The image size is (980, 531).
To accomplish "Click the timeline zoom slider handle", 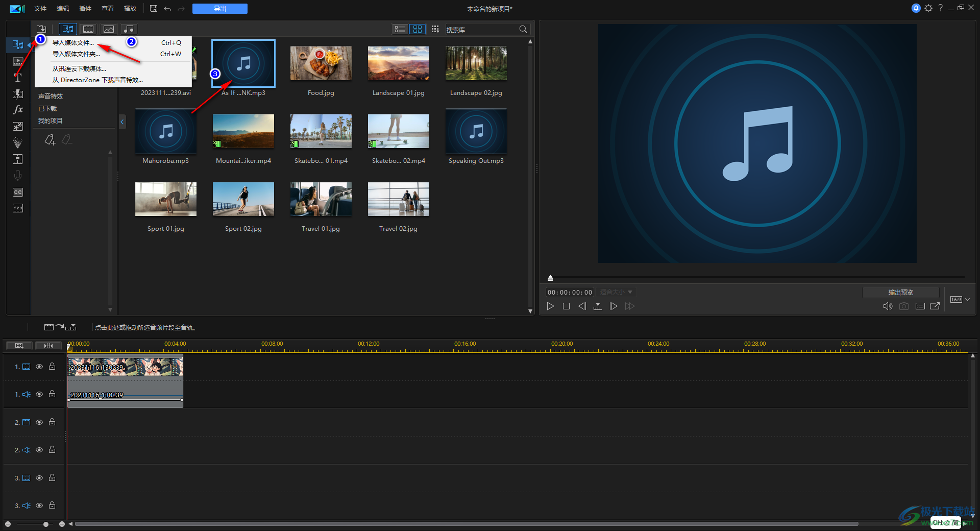I will click(46, 524).
